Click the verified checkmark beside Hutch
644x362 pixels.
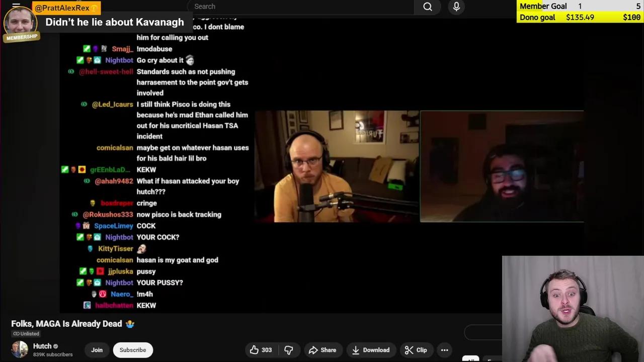click(55, 346)
